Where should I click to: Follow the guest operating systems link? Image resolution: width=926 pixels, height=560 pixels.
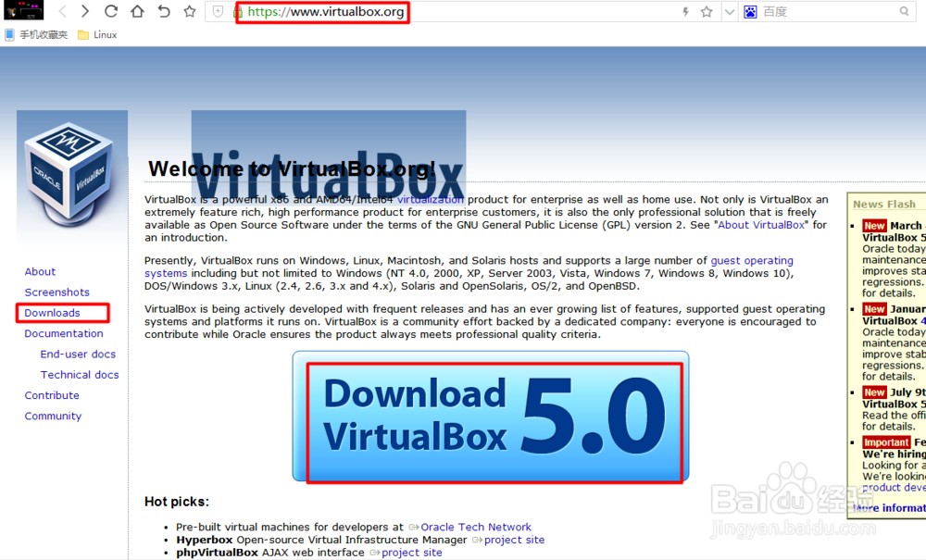click(752, 260)
